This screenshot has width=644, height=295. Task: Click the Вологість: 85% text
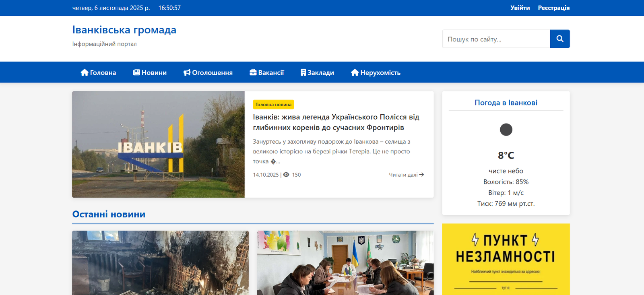tap(506, 182)
